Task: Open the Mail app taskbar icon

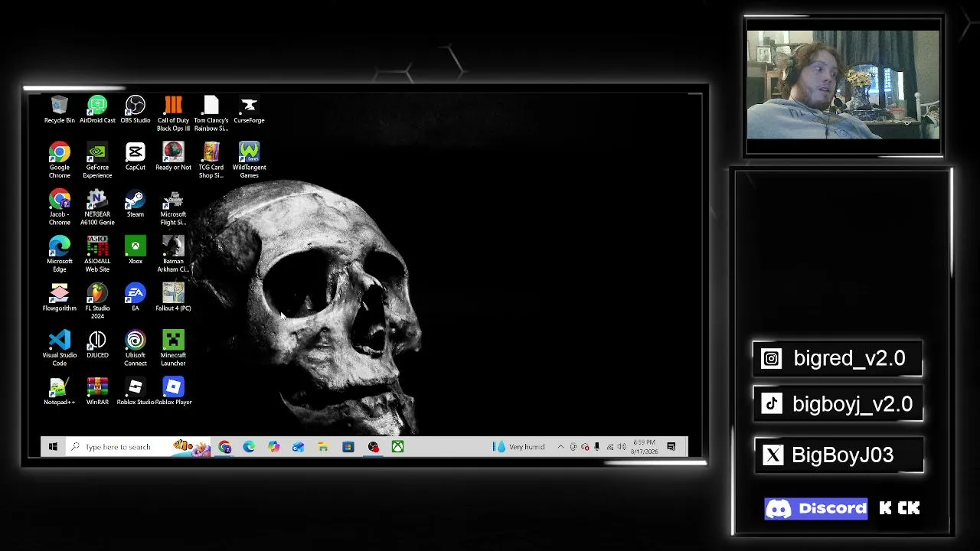Action: tap(298, 447)
